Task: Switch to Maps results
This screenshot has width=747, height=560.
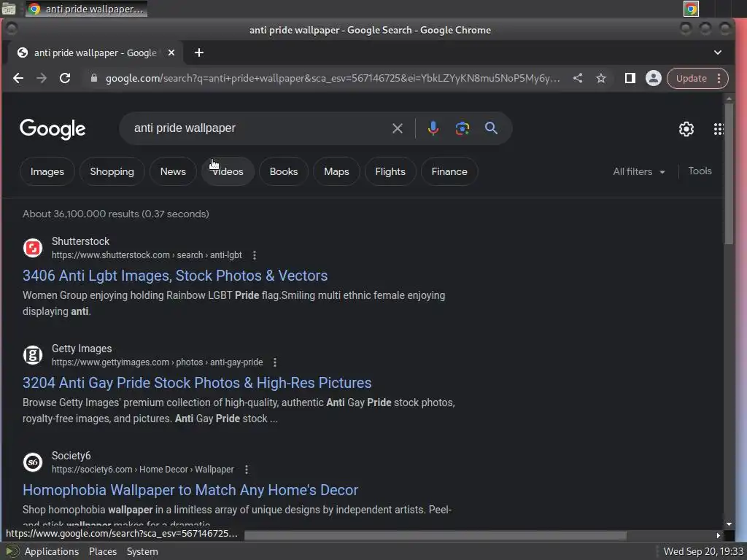Action: (x=336, y=171)
